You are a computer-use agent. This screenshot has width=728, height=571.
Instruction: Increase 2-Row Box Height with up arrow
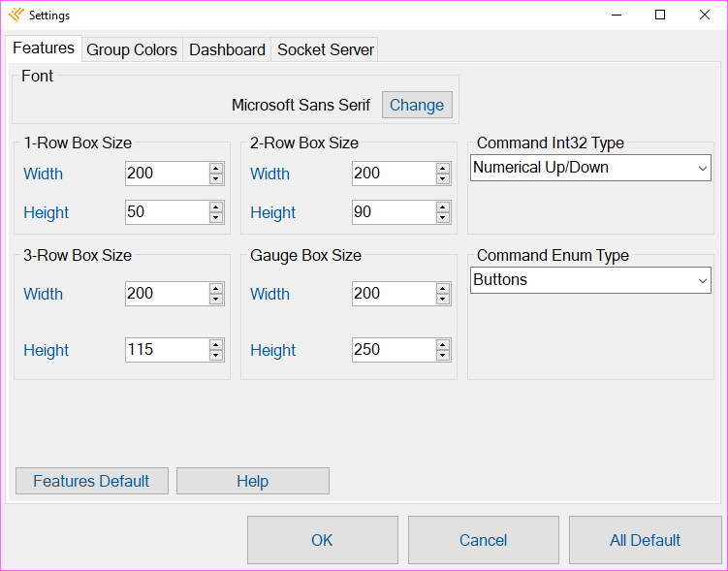443,207
